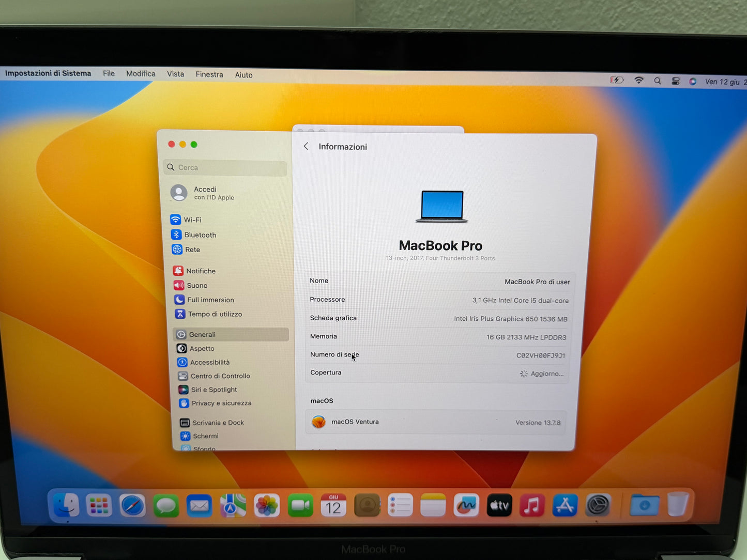Image resolution: width=747 pixels, height=560 pixels.
Task: Open FaceTime from the Dock
Action: (x=300, y=506)
